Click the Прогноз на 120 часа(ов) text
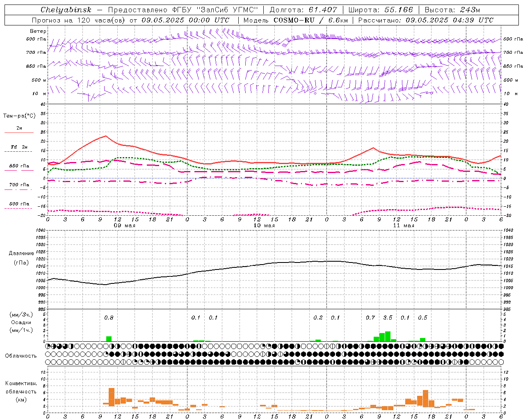Screen dimensions: 525x420 click(x=79, y=20)
